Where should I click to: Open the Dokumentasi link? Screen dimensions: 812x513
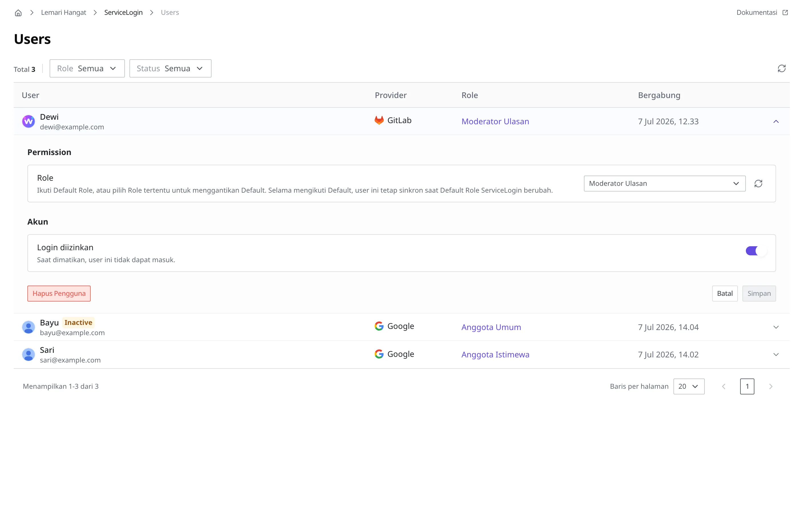click(757, 13)
